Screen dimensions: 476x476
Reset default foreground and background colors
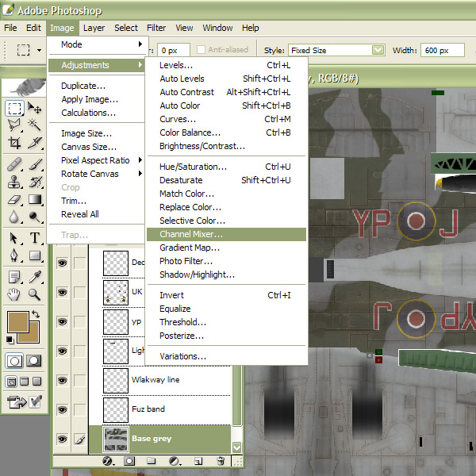(10, 340)
